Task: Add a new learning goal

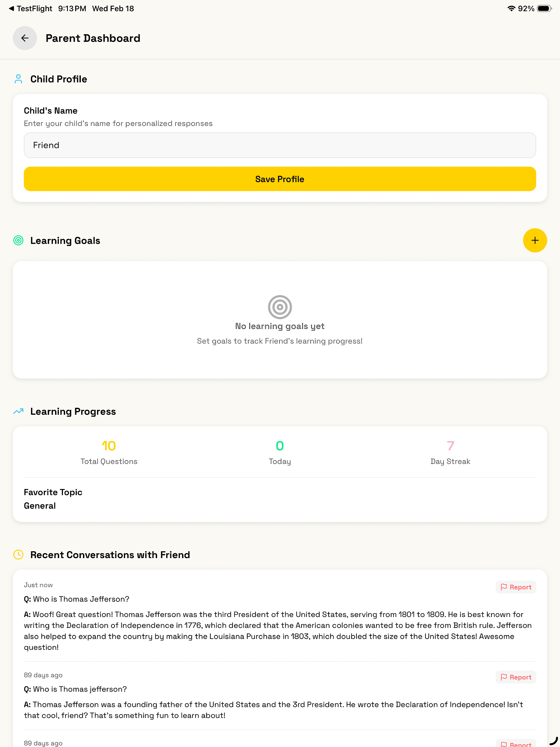Action: coord(535,240)
